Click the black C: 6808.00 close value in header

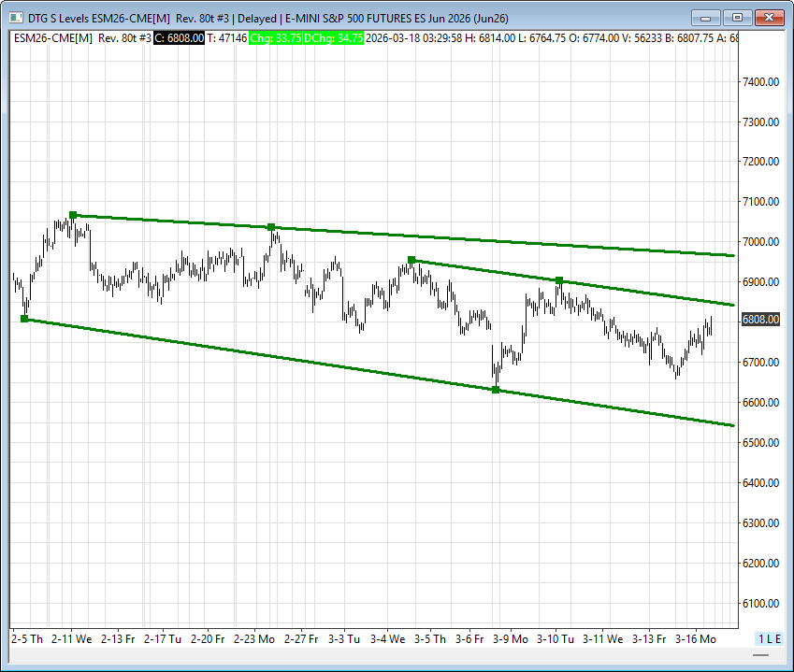[179, 37]
